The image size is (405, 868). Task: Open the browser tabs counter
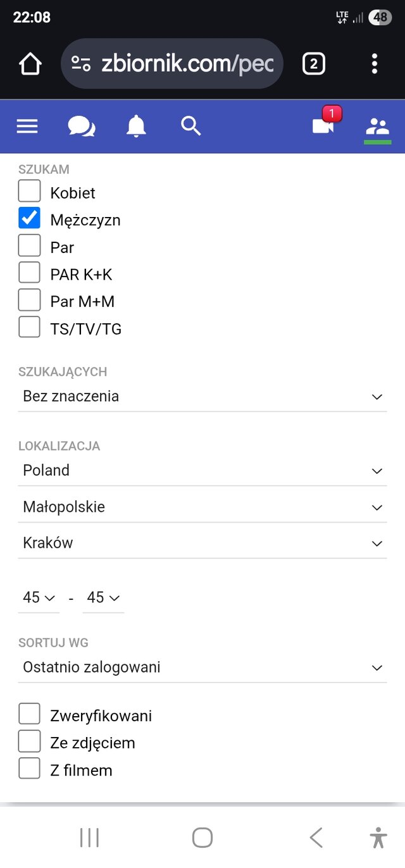[314, 64]
